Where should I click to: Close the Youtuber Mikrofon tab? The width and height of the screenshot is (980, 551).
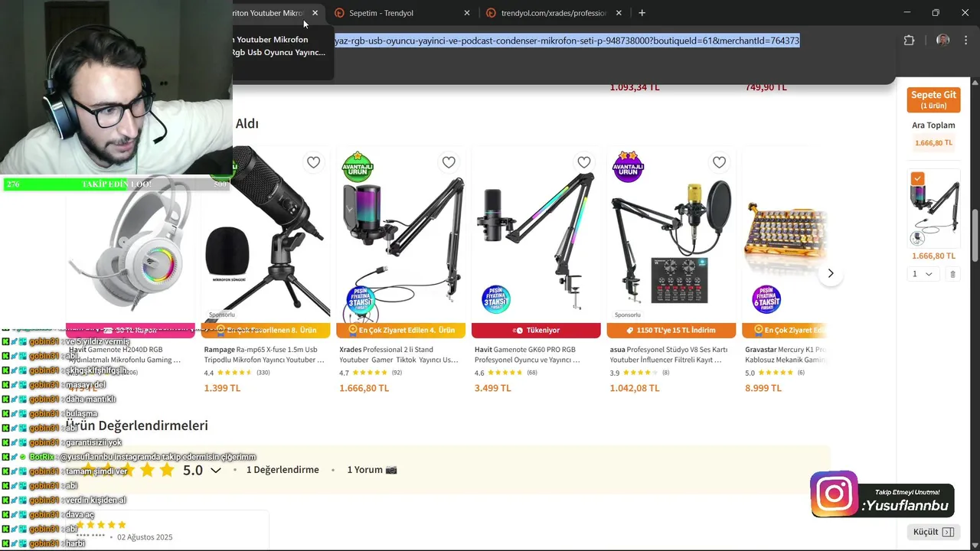[x=315, y=13]
